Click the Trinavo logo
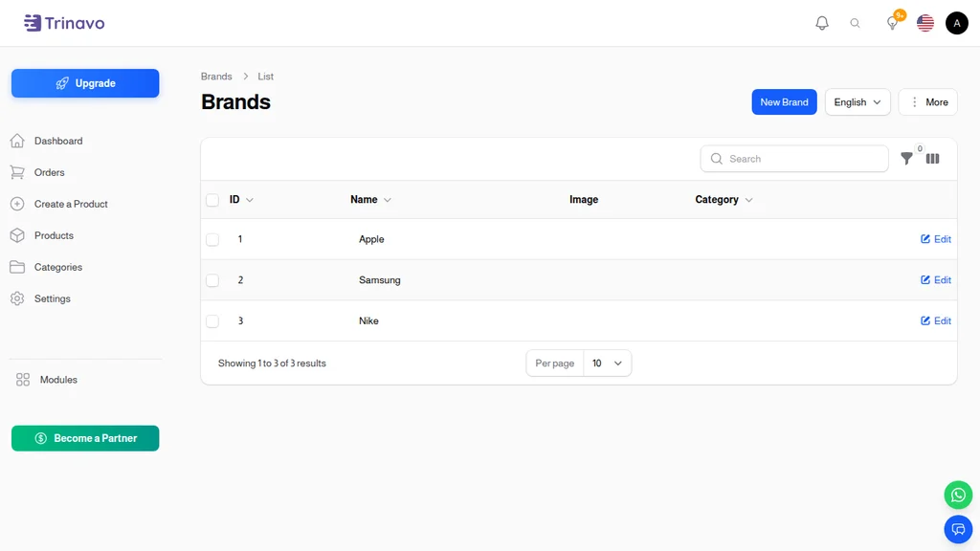Image resolution: width=980 pixels, height=551 pixels. click(64, 23)
